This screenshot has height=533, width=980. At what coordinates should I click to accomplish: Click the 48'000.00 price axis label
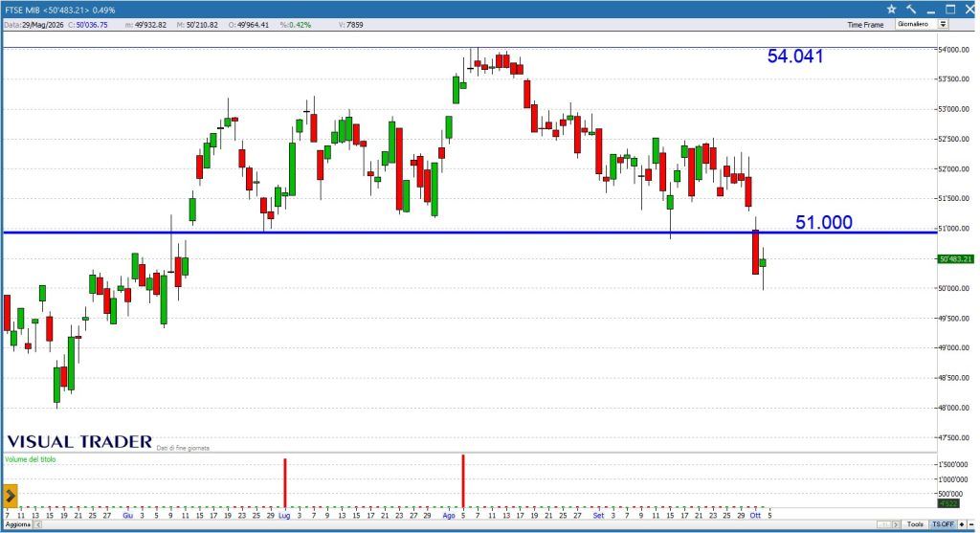coord(956,408)
